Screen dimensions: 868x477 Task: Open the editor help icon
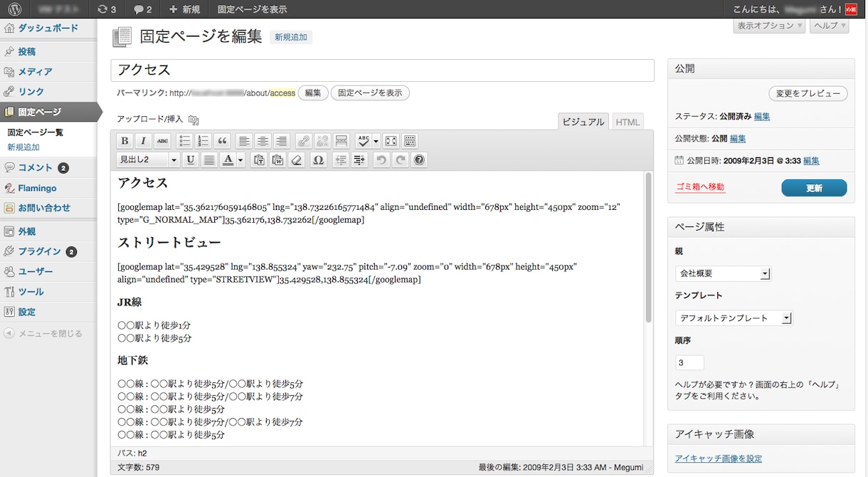tap(420, 160)
